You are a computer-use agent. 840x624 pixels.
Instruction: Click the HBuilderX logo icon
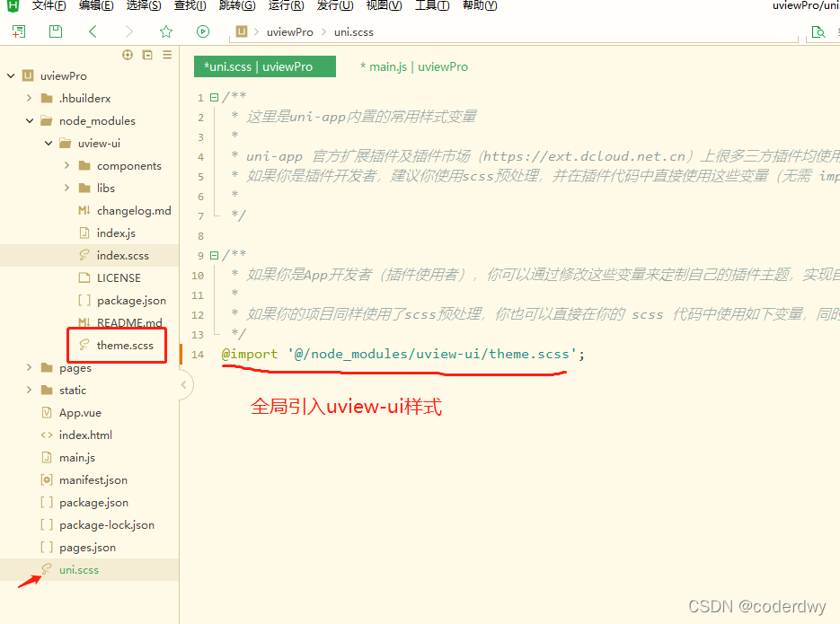(13, 6)
